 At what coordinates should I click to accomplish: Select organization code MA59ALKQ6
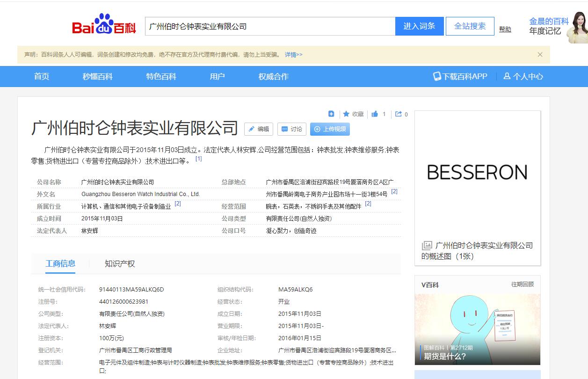point(295,289)
